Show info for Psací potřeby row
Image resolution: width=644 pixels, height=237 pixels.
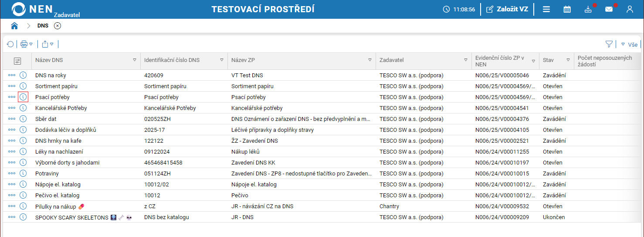click(23, 97)
